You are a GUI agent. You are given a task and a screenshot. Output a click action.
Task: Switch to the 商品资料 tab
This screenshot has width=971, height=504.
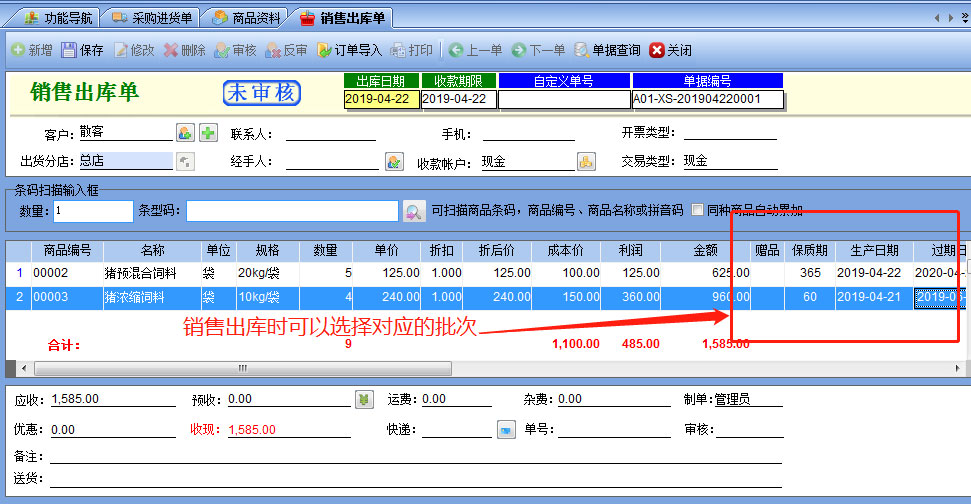245,18
